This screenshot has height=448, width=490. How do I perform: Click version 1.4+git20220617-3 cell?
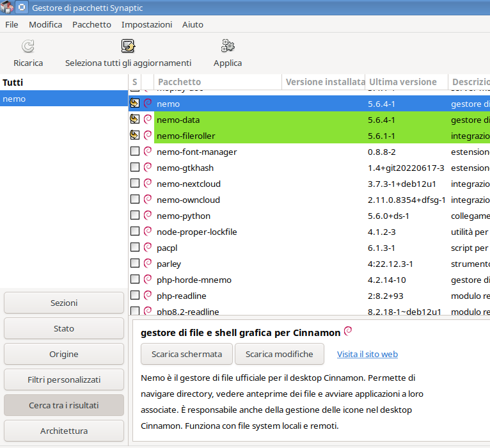pos(406,168)
